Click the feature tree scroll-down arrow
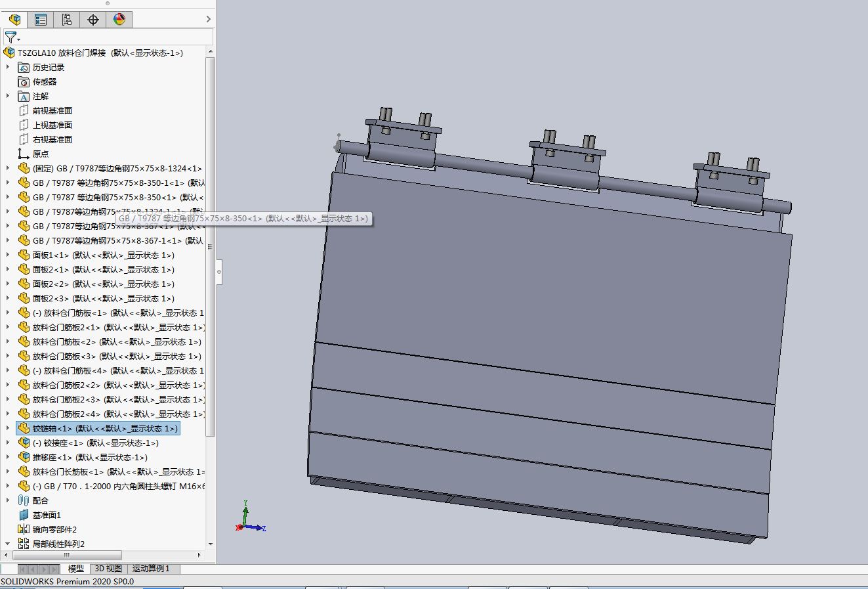Viewport: 868px width, 589px height. click(x=211, y=544)
